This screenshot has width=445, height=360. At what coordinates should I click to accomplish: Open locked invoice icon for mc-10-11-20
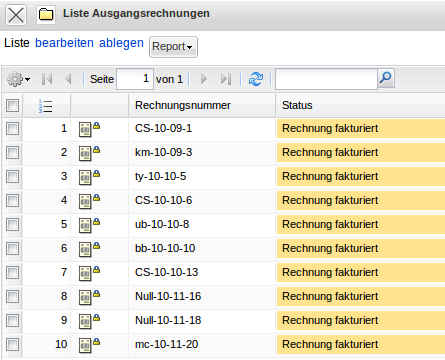tap(89, 345)
